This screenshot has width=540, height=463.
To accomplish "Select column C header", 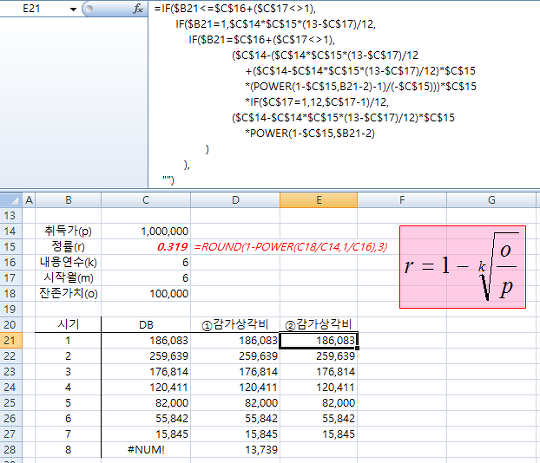I will 146,200.
